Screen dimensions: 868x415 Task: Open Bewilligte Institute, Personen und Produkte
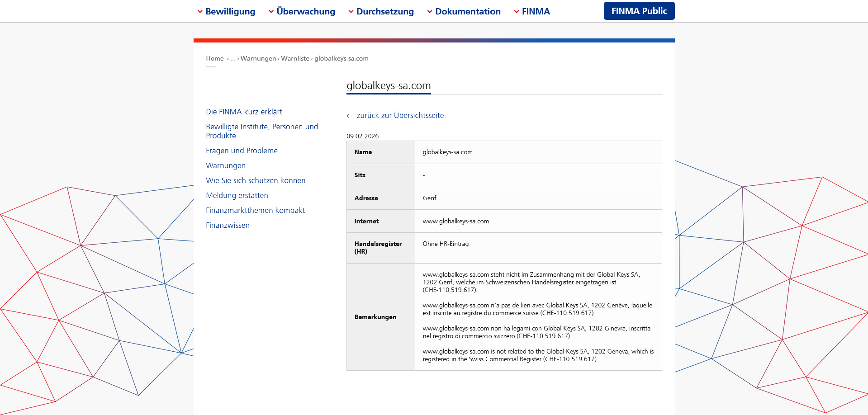coord(262,131)
